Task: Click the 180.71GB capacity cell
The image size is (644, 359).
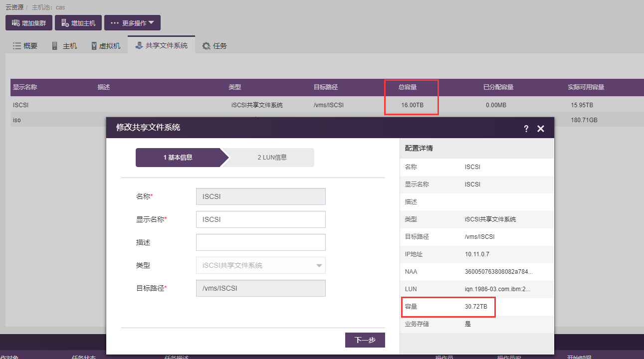Action: 584,120
